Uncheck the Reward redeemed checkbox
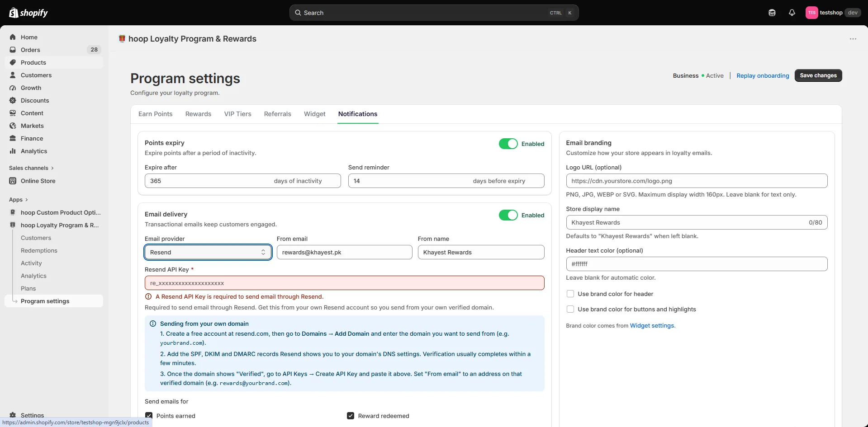This screenshot has width=868, height=427. tap(351, 416)
